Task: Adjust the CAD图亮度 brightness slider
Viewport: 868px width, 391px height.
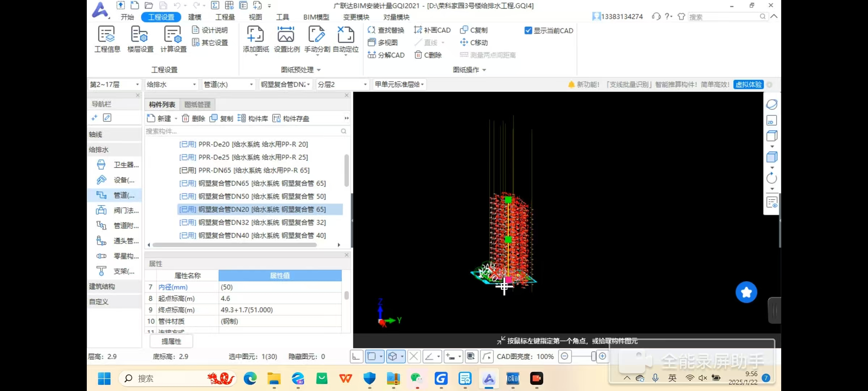Action: [593, 357]
